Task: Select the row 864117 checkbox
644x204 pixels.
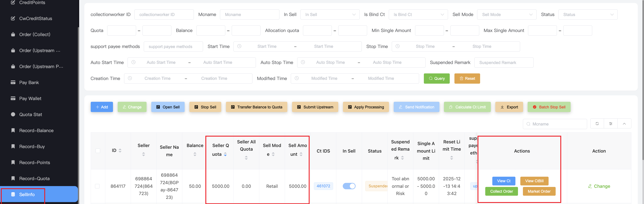Action: [97, 186]
